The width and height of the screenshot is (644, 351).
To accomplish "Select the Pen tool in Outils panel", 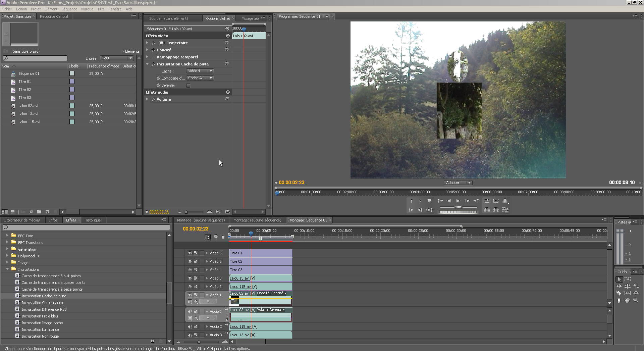I will (x=619, y=301).
